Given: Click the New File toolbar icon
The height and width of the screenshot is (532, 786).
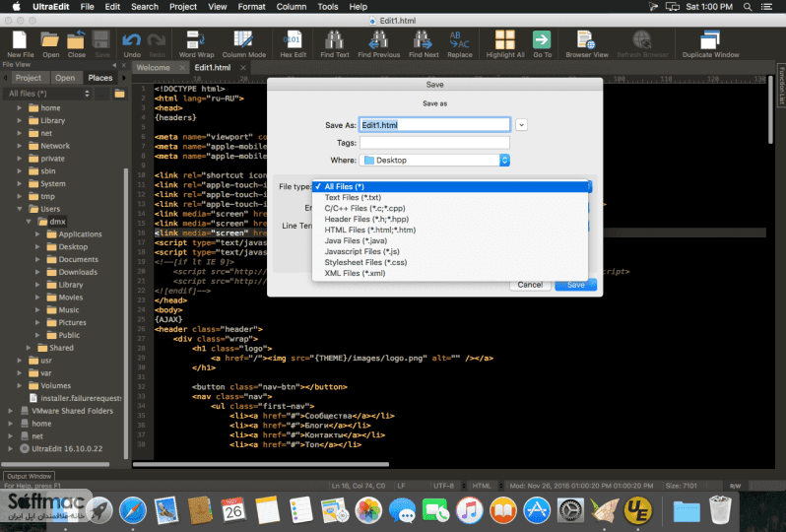Looking at the screenshot, I should click(x=20, y=43).
